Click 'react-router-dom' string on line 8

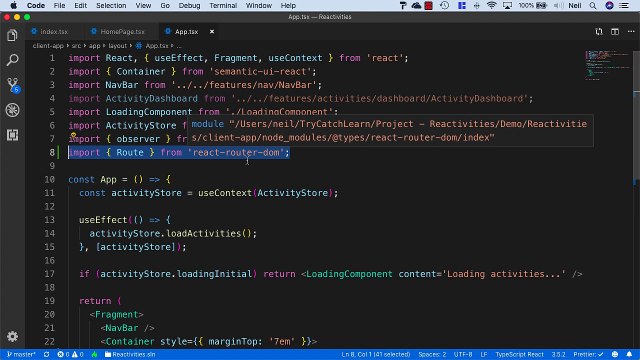pos(236,153)
